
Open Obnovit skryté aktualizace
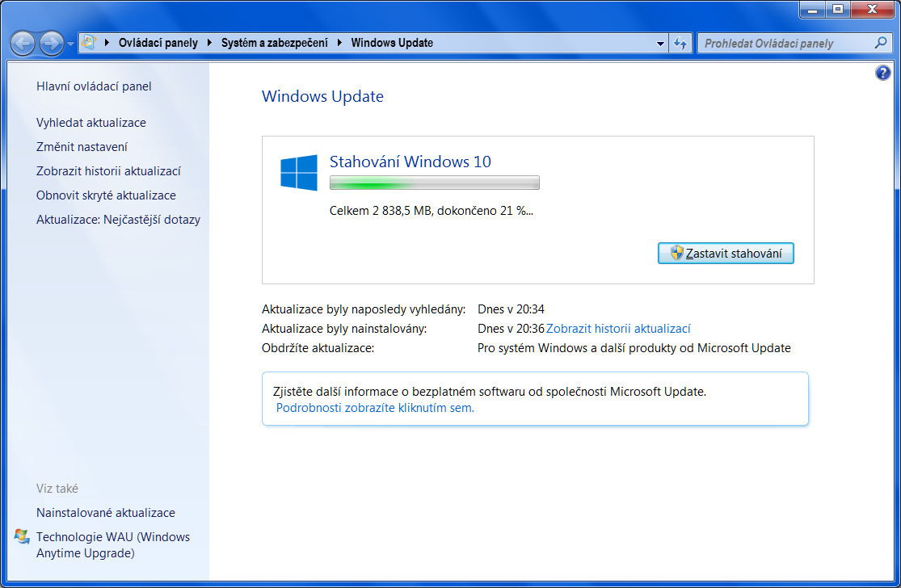coord(106,195)
